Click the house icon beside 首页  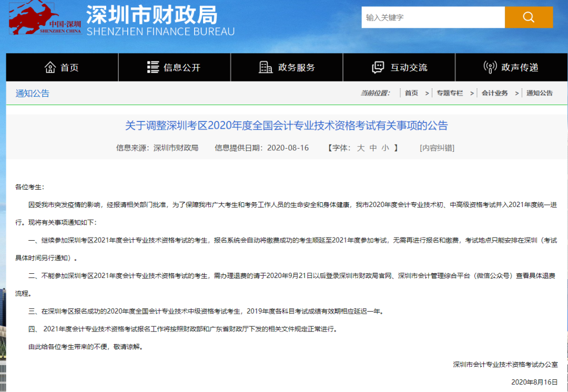(x=50, y=67)
